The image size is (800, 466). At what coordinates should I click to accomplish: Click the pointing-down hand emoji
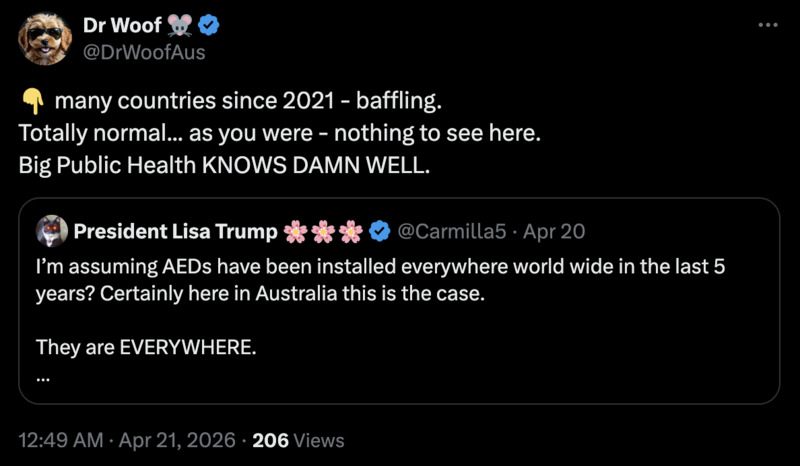[x=31, y=102]
